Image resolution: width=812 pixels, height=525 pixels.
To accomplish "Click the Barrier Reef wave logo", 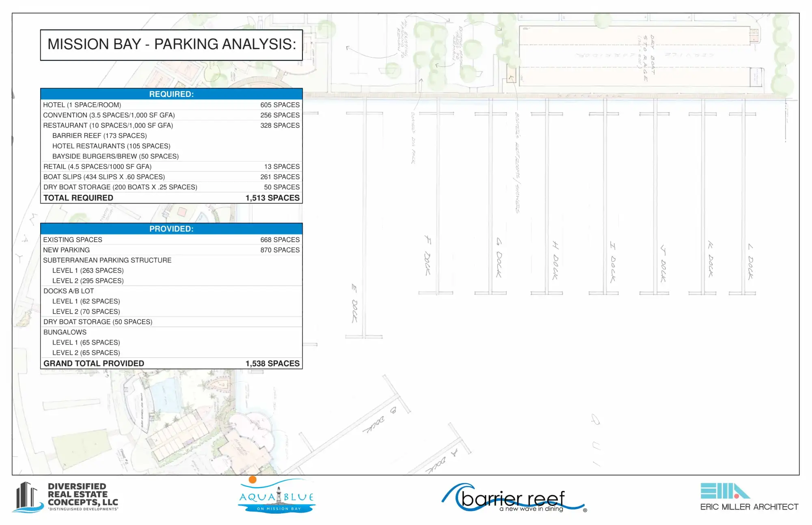I will click(x=513, y=498).
